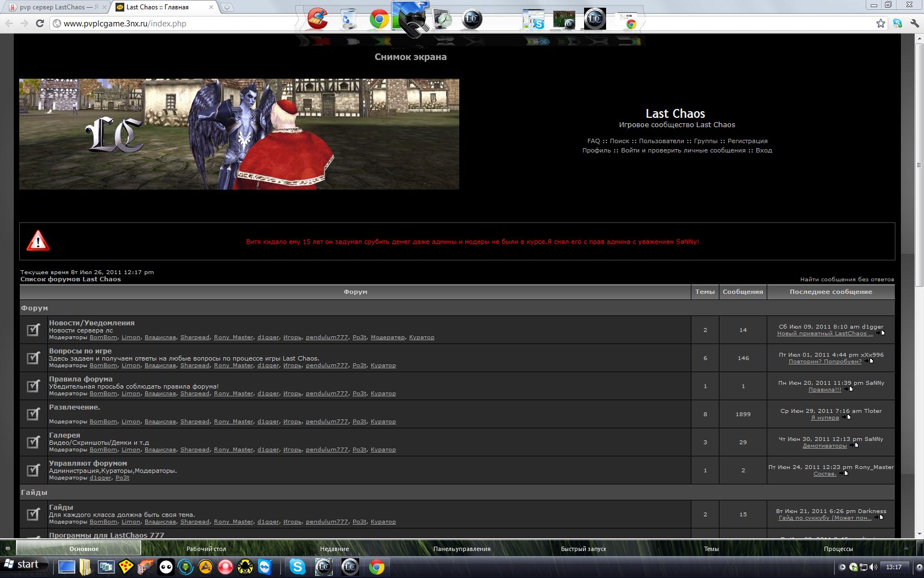Switch to the Skype window thumbnail in dock
The width and height of the screenshot is (924, 578).
(533, 19)
